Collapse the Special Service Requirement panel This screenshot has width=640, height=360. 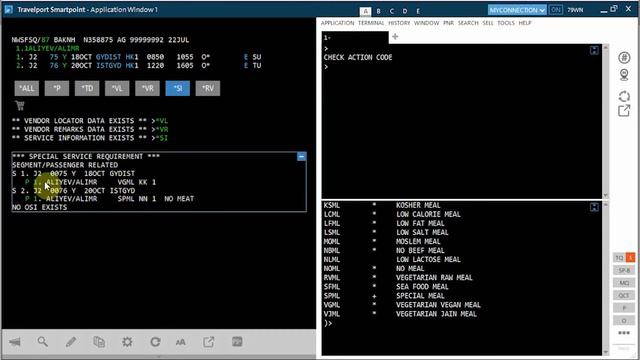[x=302, y=156]
